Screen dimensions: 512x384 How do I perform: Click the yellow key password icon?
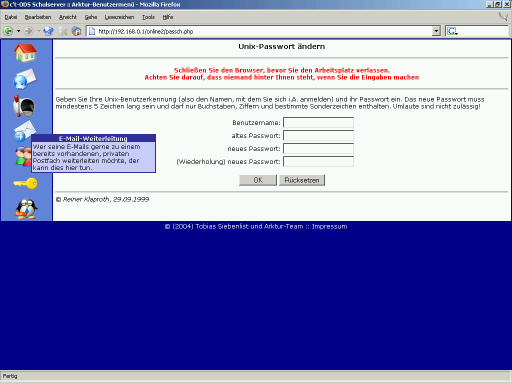tap(26, 183)
